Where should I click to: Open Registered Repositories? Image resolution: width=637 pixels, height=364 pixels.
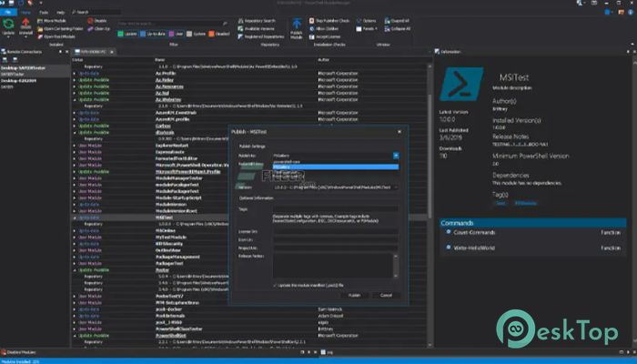tap(261, 36)
